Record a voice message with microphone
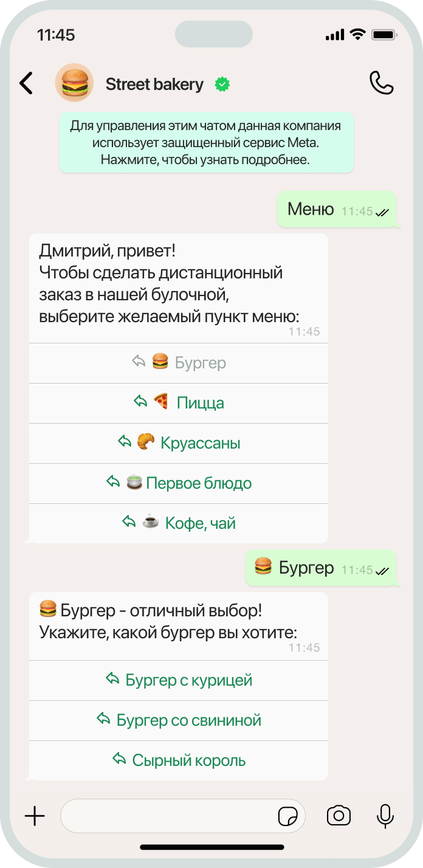 coord(385,816)
